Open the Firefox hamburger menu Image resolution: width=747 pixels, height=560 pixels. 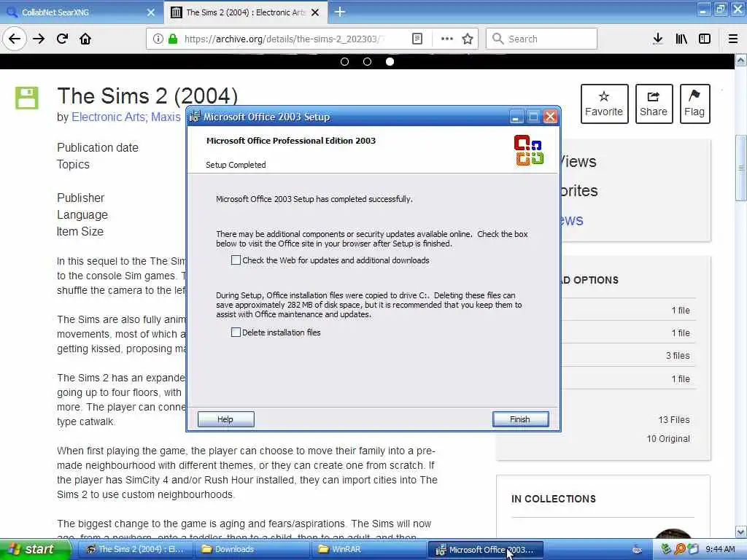pyautogui.click(x=733, y=39)
